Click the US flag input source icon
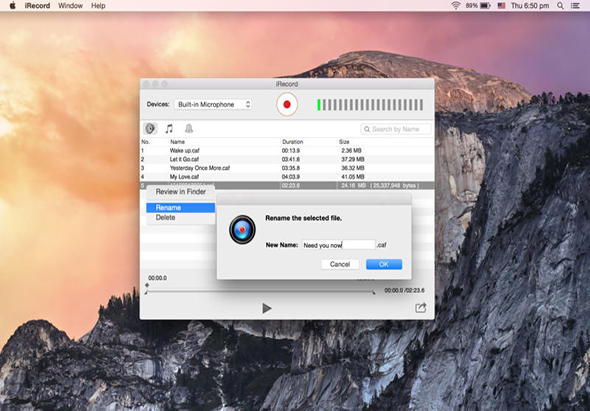The width and height of the screenshot is (590, 411). click(x=501, y=6)
